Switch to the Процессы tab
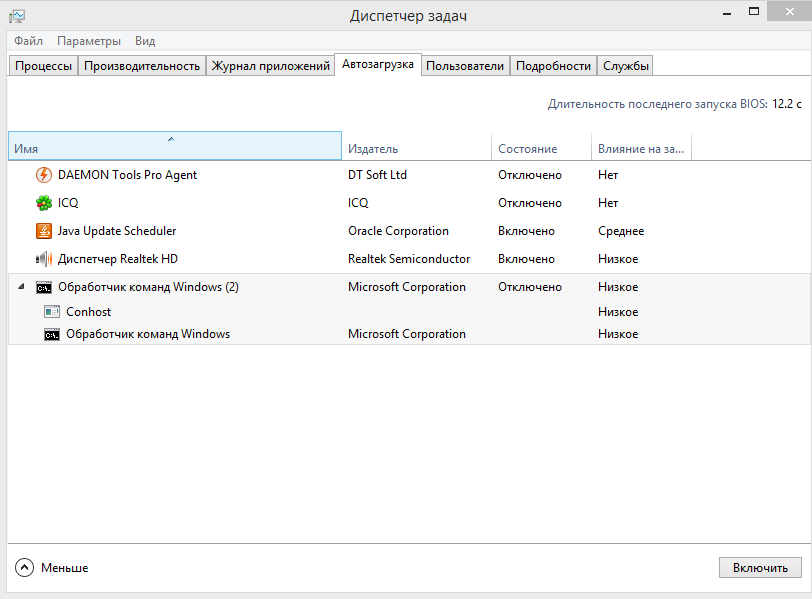 43,66
